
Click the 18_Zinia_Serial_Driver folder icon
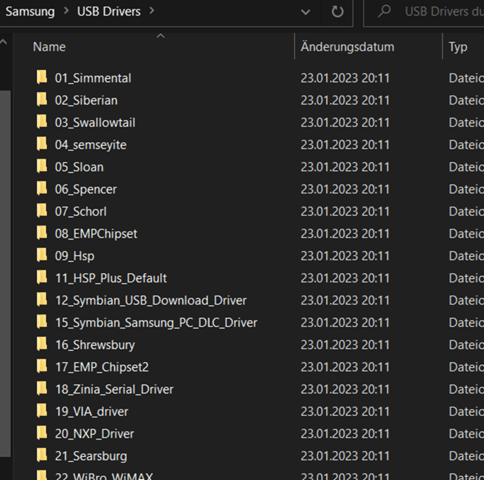[x=42, y=389]
